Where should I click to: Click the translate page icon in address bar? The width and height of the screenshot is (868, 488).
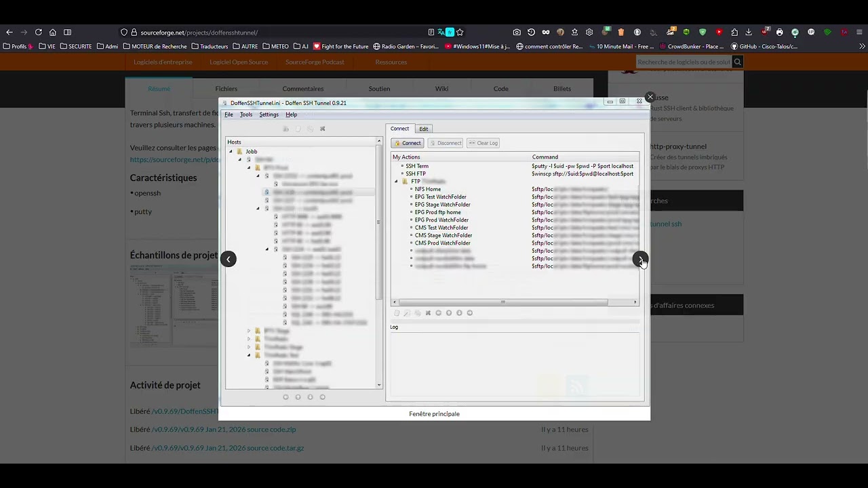[x=441, y=32]
